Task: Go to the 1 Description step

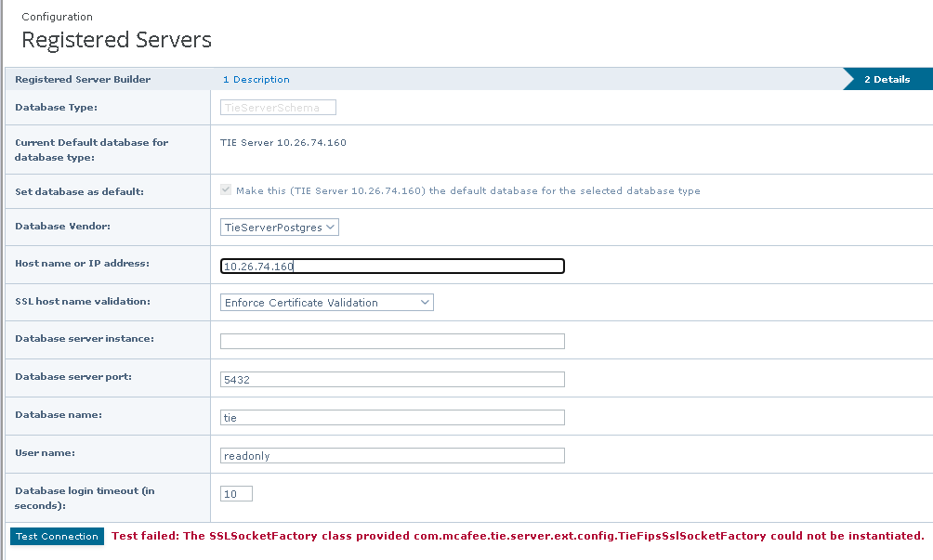Action: click(x=256, y=80)
